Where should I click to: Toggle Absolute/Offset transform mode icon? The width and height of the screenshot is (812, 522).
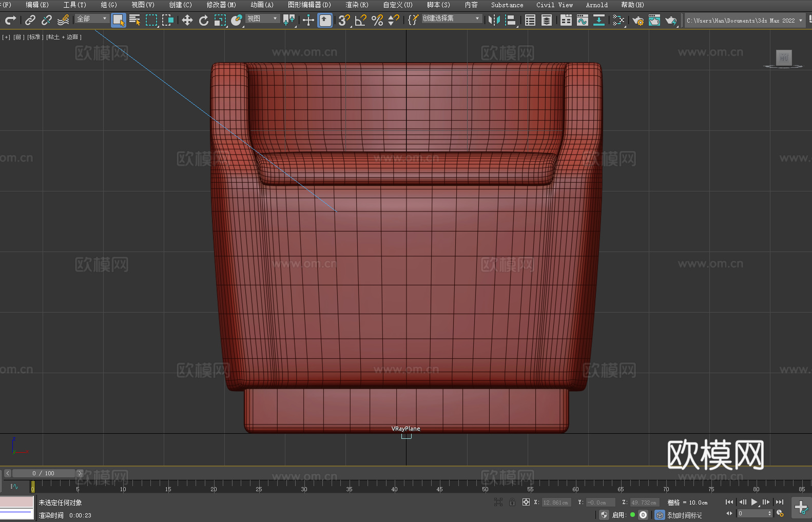(526, 502)
